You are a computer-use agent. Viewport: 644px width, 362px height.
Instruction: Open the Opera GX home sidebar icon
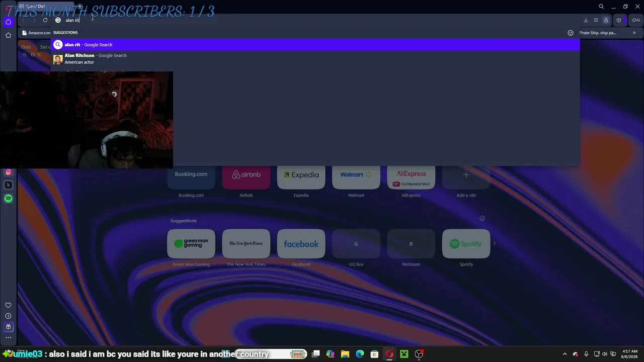point(8,22)
